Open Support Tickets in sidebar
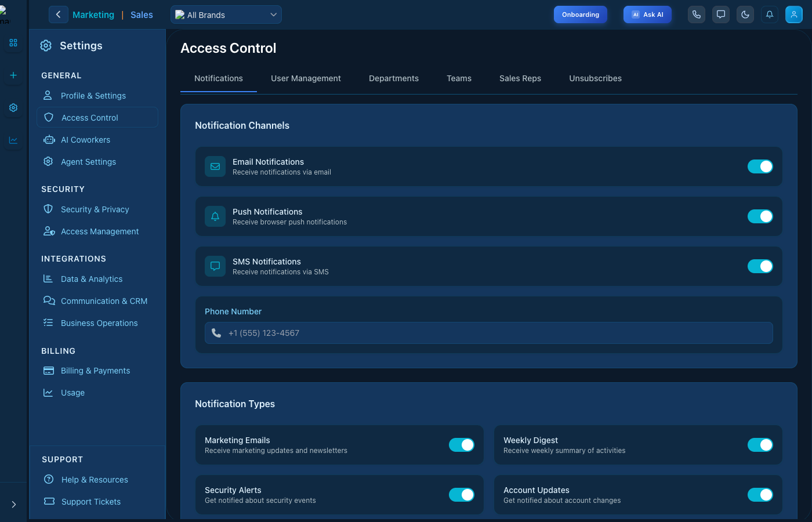 click(97, 502)
